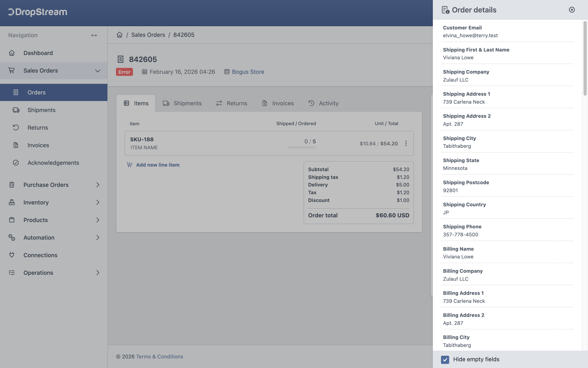Image resolution: width=588 pixels, height=368 pixels.
Task: Open Acknowledgements in the sidebar
Action: coord(54,163)
